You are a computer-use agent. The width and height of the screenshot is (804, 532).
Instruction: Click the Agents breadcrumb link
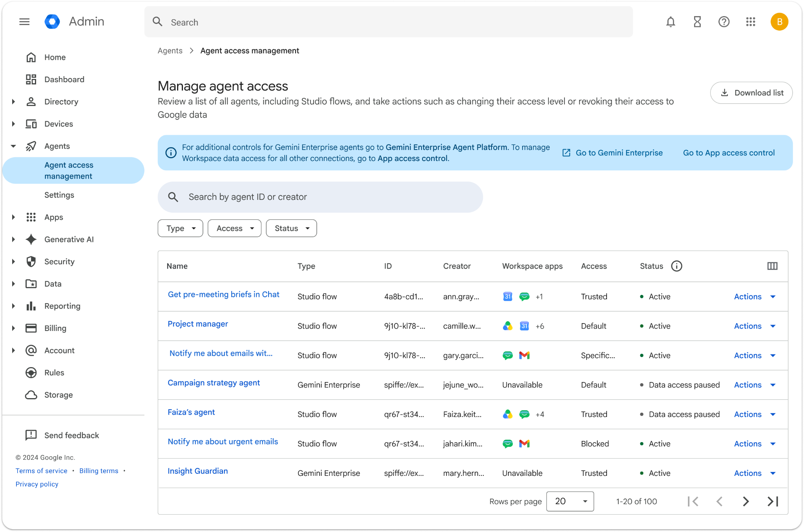(x=170, y=51)
